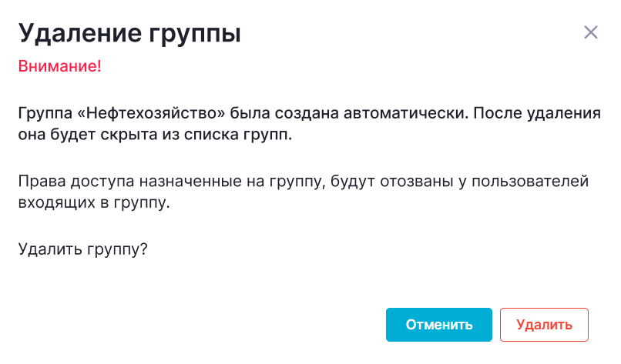
Task: Click the red Внимание! warning label
Action: (59, 67)
